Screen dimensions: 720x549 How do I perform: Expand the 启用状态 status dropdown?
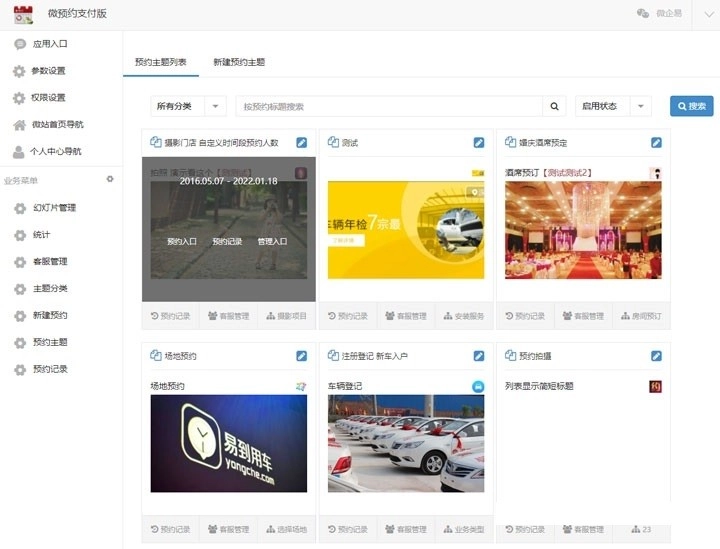pos(613,106)
